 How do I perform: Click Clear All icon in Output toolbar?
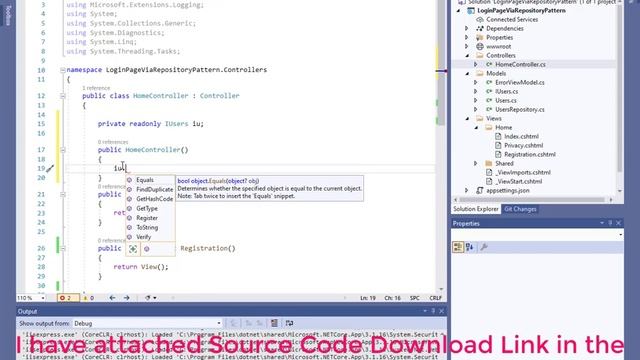click(274, 323)
